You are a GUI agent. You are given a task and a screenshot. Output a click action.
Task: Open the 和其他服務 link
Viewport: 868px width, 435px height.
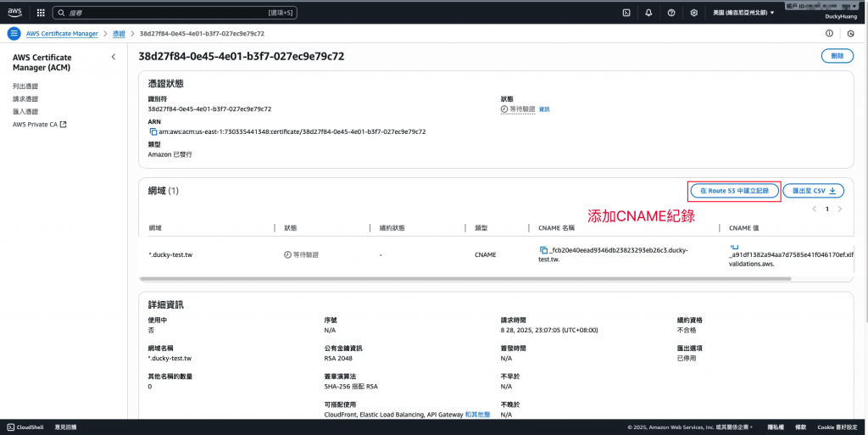478,415
